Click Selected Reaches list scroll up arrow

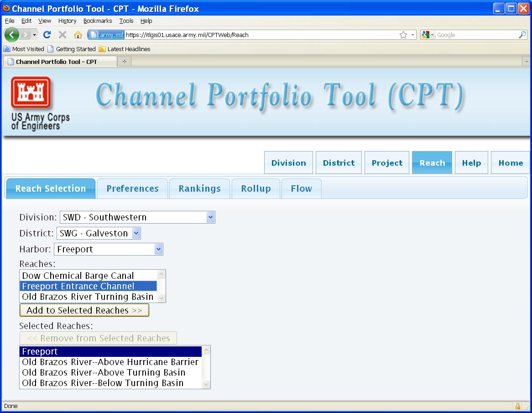206,350
